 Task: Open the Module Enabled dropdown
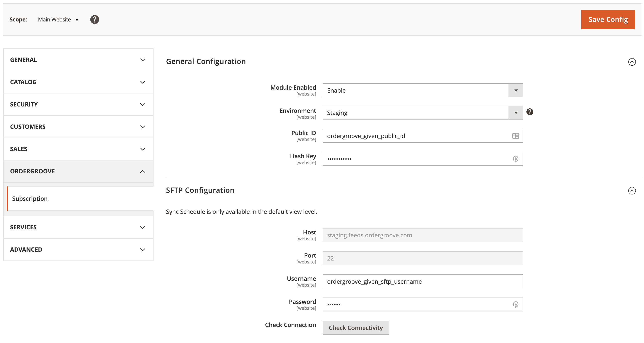(x=423, y=90)
